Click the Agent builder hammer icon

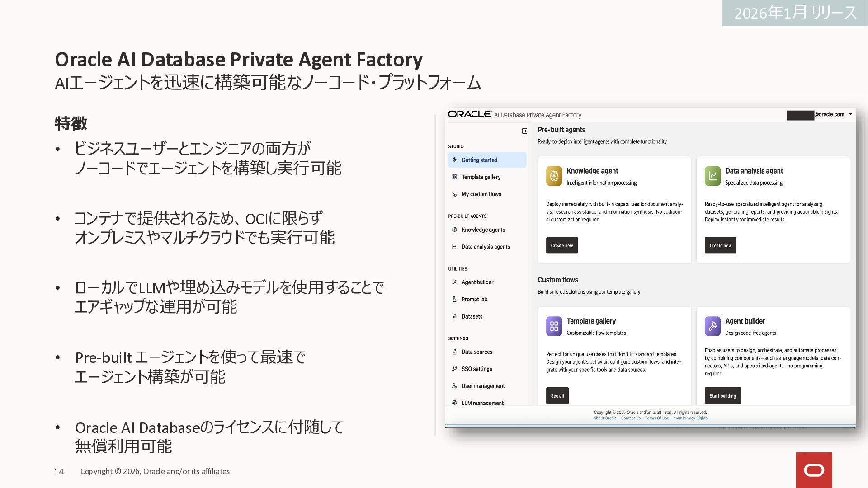[x=712, y=326]
